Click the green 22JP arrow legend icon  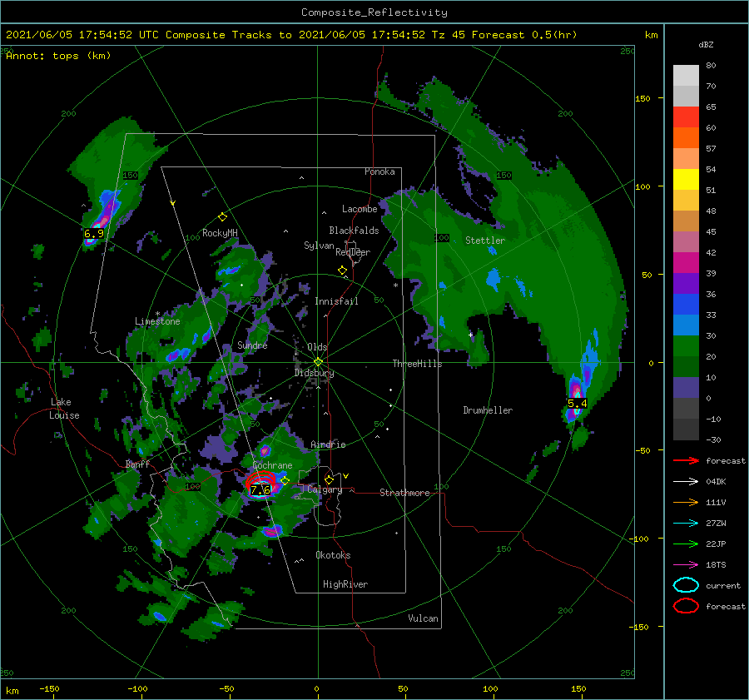point(686,544)
